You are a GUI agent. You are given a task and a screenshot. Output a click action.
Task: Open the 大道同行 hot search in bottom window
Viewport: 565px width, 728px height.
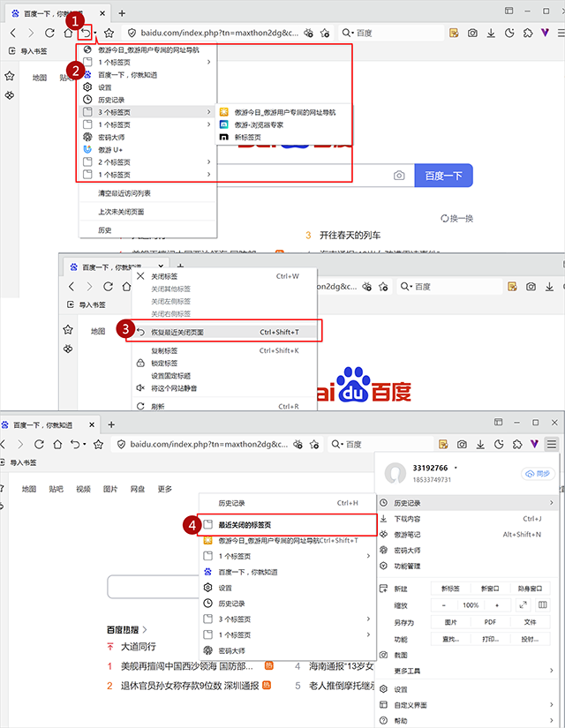click(139, 646)
